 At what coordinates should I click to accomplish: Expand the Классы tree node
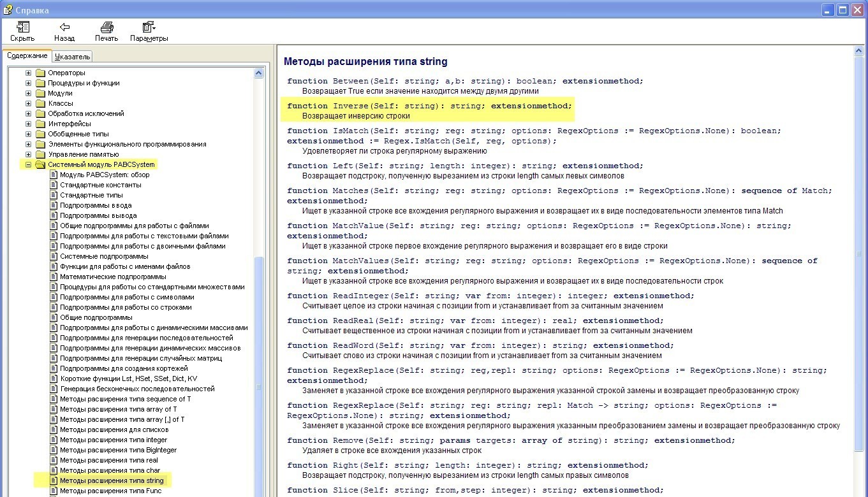pos(28,103)
